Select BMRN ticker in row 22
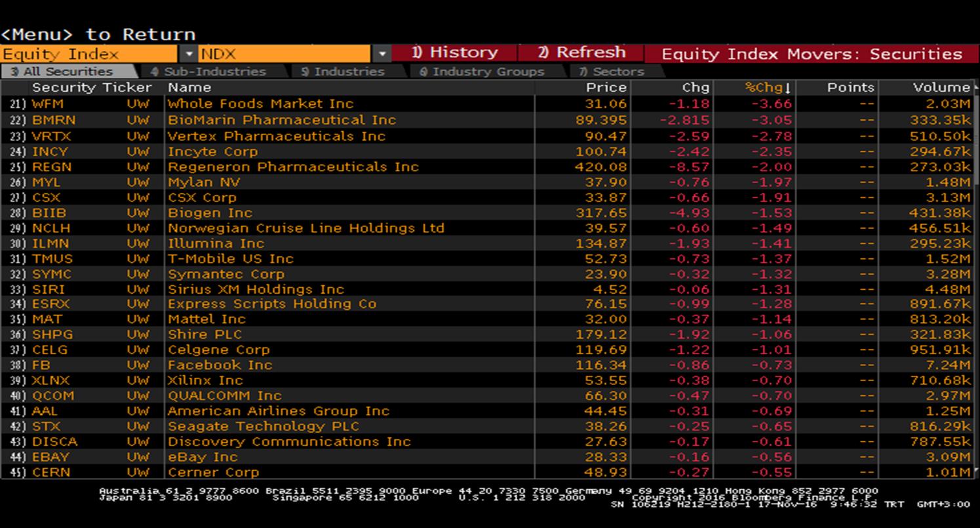This screenshot has height=528, width=980. coord(54,120)
